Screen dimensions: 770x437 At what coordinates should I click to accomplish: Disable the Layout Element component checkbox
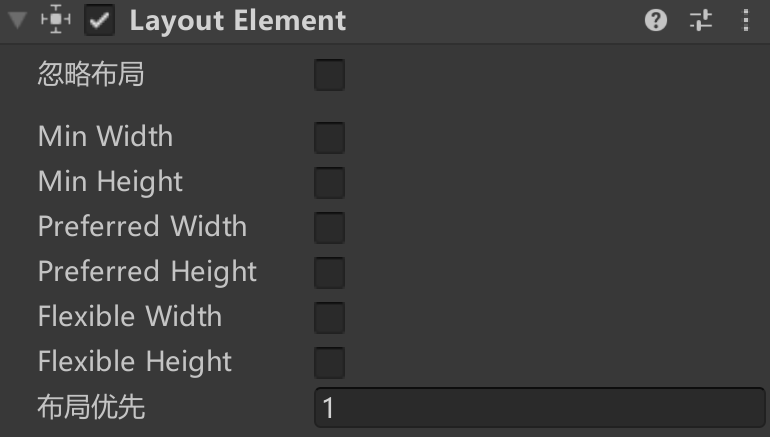pyautogui.click(x=99, y=20)
